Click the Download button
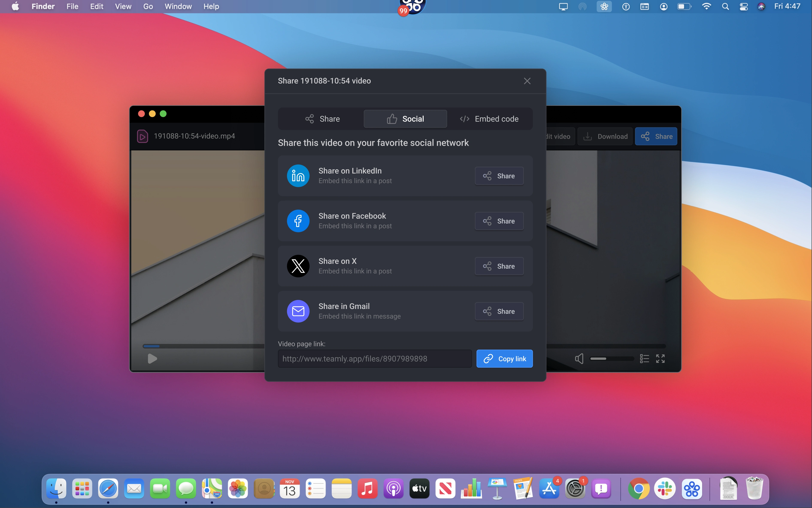The image size is (812, 508). click(x=605, y=136)
